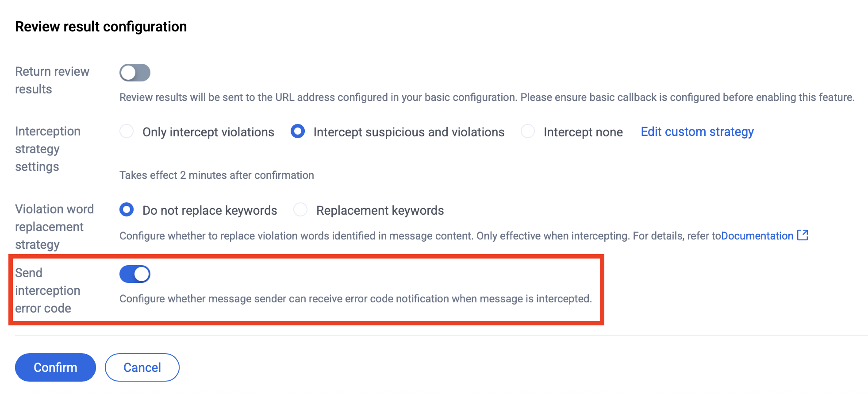The width and height of the screenshot is (868, 394).
Task: Turn off Send interception error code toggle
Action: pos(135,274)
